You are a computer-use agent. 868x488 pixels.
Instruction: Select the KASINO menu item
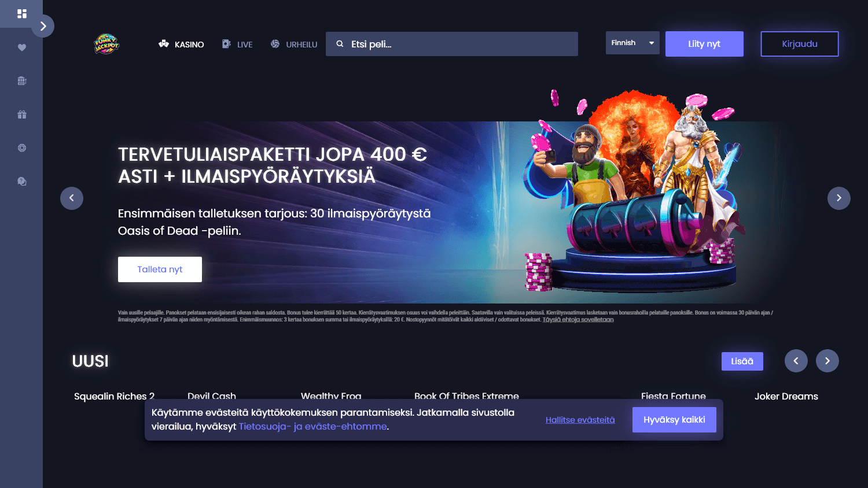click(x=181, y=44)
